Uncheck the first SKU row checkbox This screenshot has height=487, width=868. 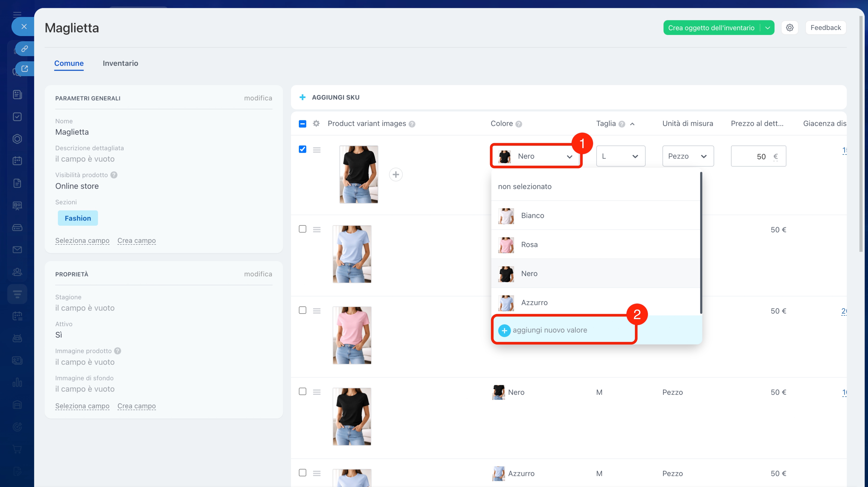coord(303,149)
